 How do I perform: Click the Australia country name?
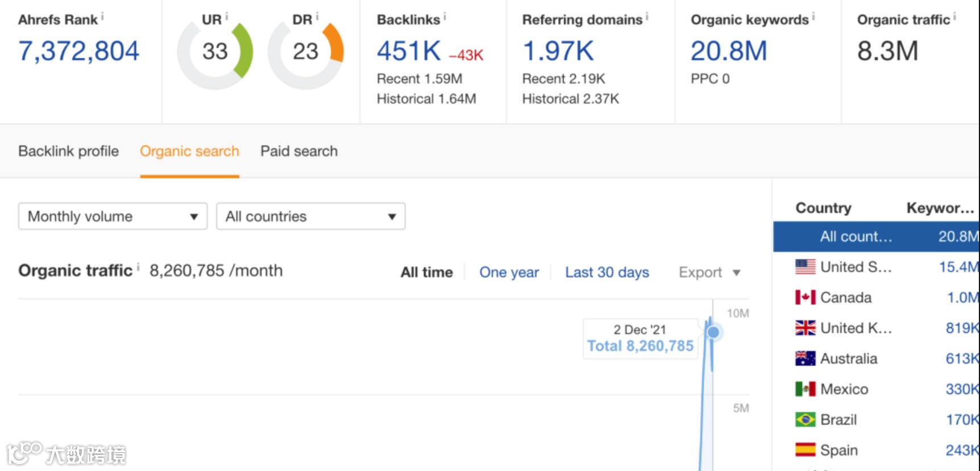click(x=849, y=359)
